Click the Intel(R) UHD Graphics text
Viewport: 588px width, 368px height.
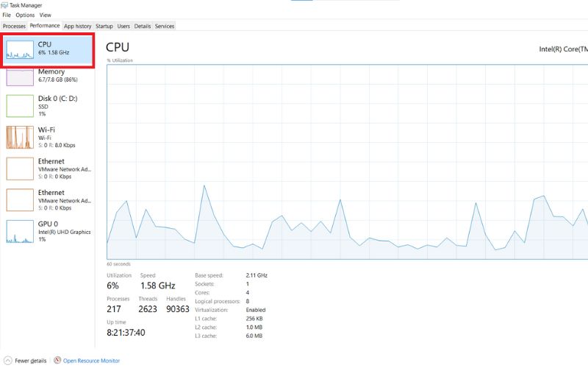click(x=65, y=232)
